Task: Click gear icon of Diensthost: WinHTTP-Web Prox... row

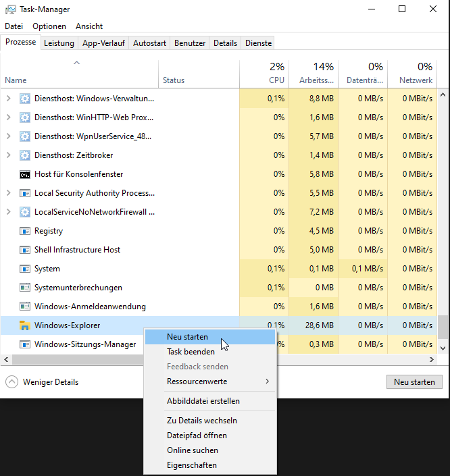Action: (x=25, y=117)
